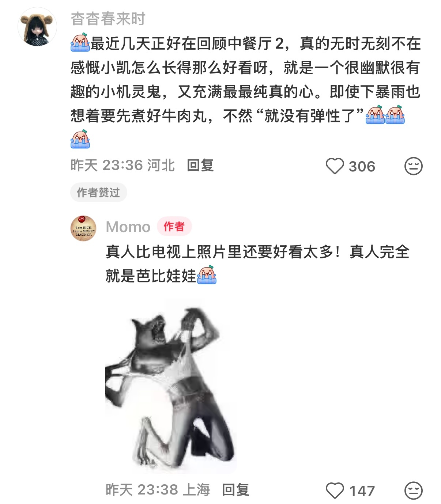Tap crying emoji after 芭比娃娃

(x=207, y=275)
